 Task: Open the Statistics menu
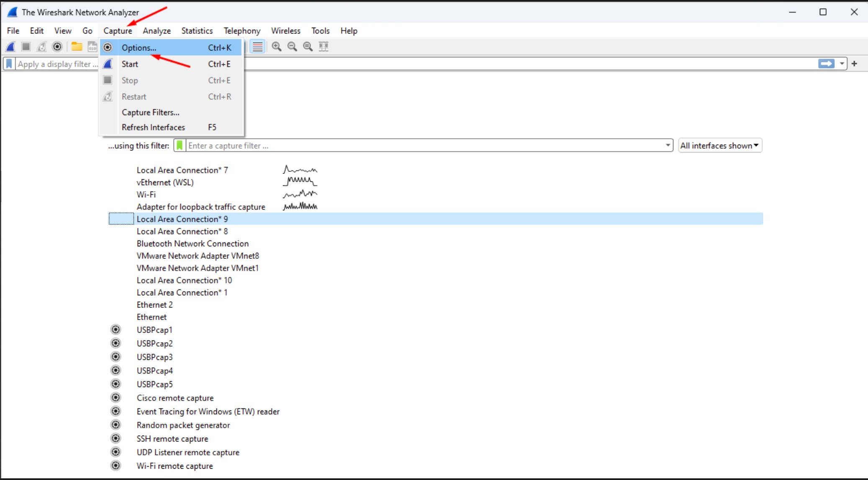point(197,31)
